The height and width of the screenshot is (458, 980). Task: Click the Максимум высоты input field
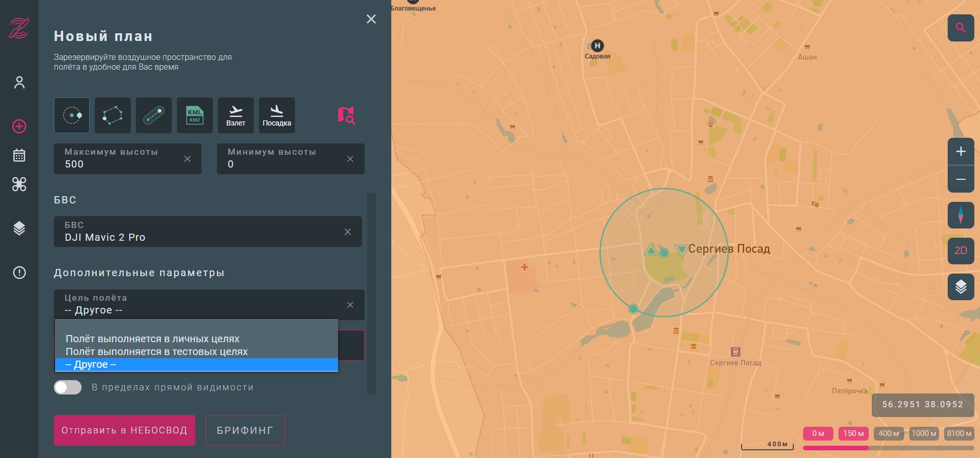[128, 159]
